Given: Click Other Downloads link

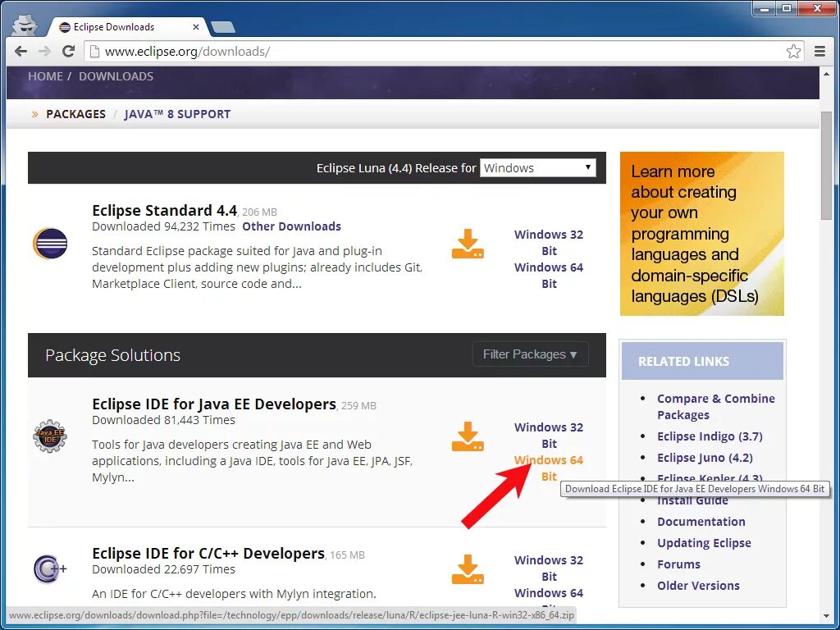Looking at the screenshot, I should point(291,226).
